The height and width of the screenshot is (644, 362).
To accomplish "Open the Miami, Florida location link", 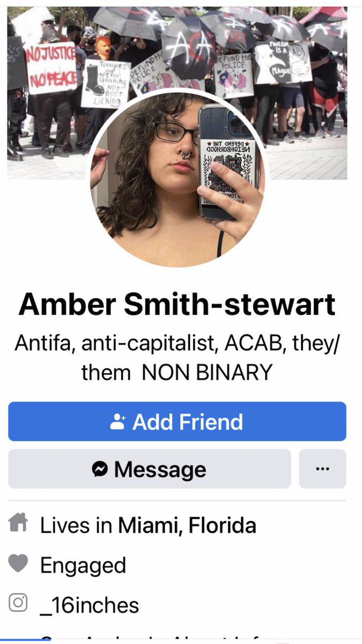I will pos(187,525).
